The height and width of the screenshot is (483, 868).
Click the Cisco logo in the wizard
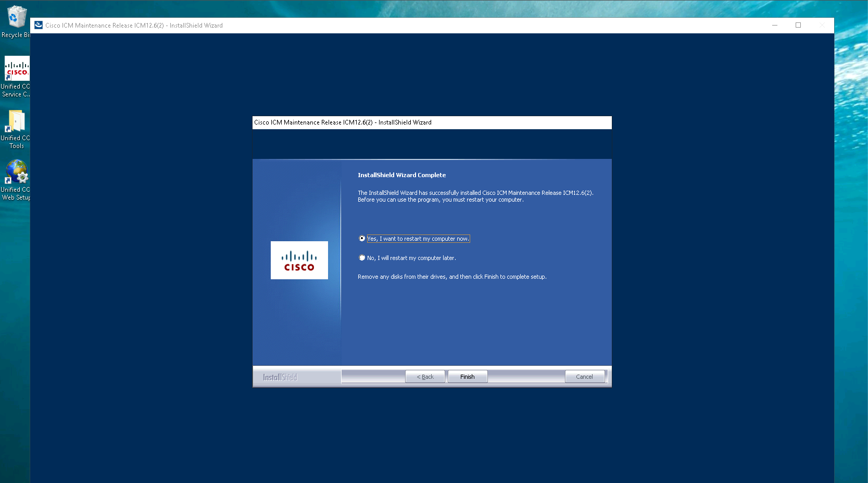coord(299,261)
